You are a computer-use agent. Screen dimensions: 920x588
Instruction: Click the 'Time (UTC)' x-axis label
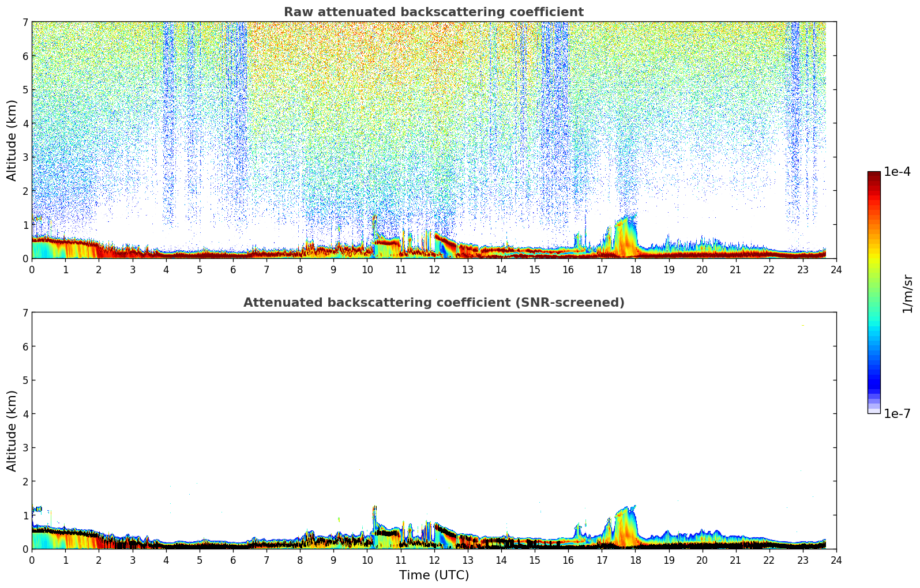(434, 575)
